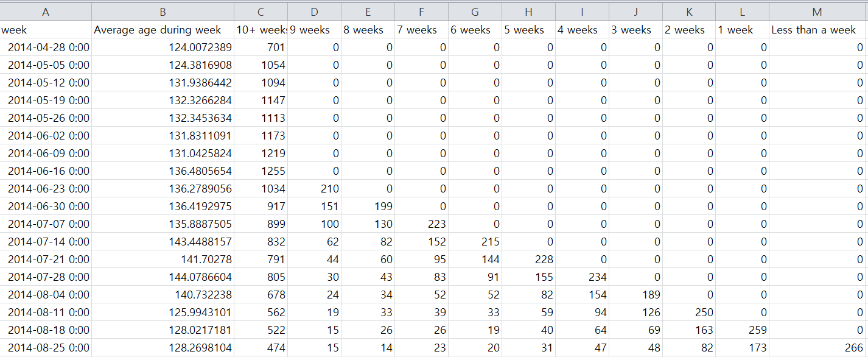
Task: Click 'Less than a week' header cell
Action: click(x=817, y=29)
